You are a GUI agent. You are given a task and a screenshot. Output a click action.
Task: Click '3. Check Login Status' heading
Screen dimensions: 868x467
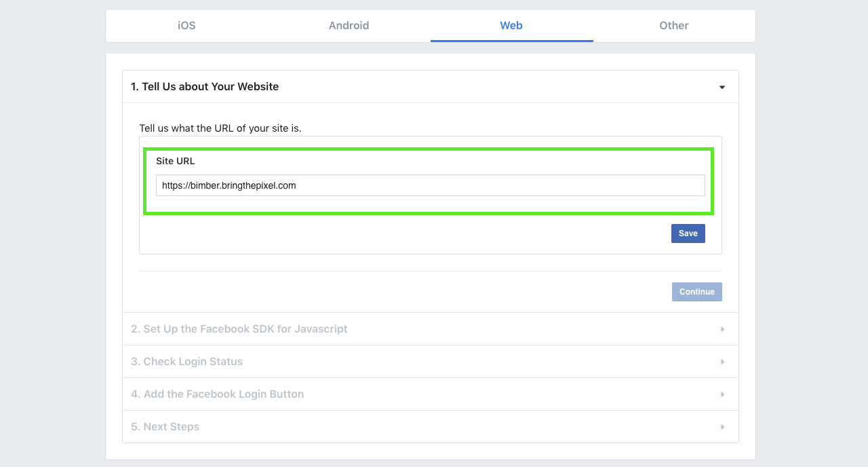pyautogui.click(x=186, y=362)
